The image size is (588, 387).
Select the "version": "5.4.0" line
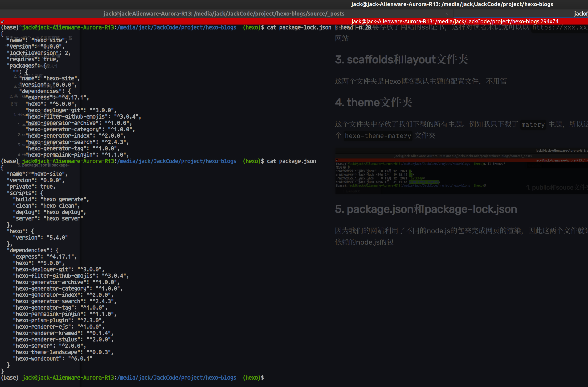pos(40,238)
